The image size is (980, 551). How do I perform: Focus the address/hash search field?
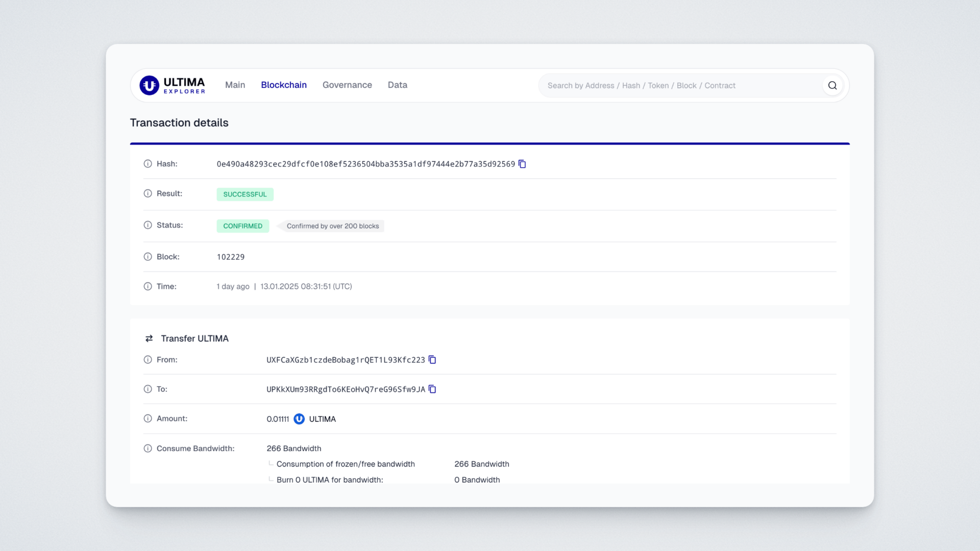point(679,85)
